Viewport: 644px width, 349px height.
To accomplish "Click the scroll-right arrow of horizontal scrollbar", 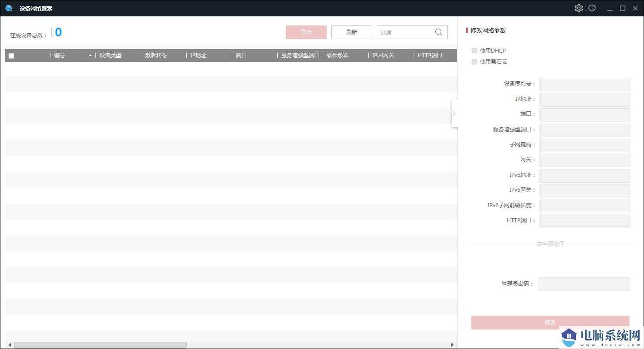I will click(452, 345).
